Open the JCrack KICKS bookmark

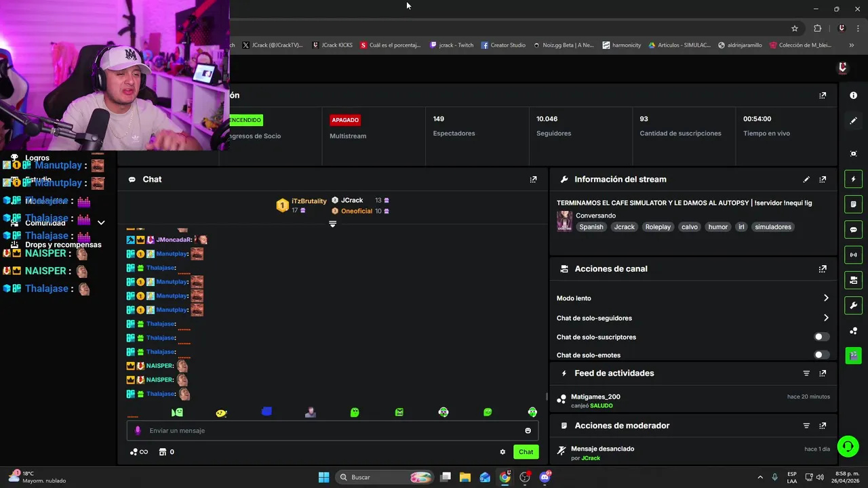click(332, 45)
